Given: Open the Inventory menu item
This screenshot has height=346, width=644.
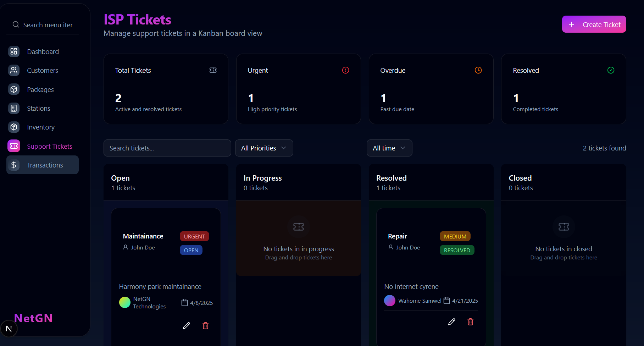Looking at the screenshot, I should coord(40,127).
